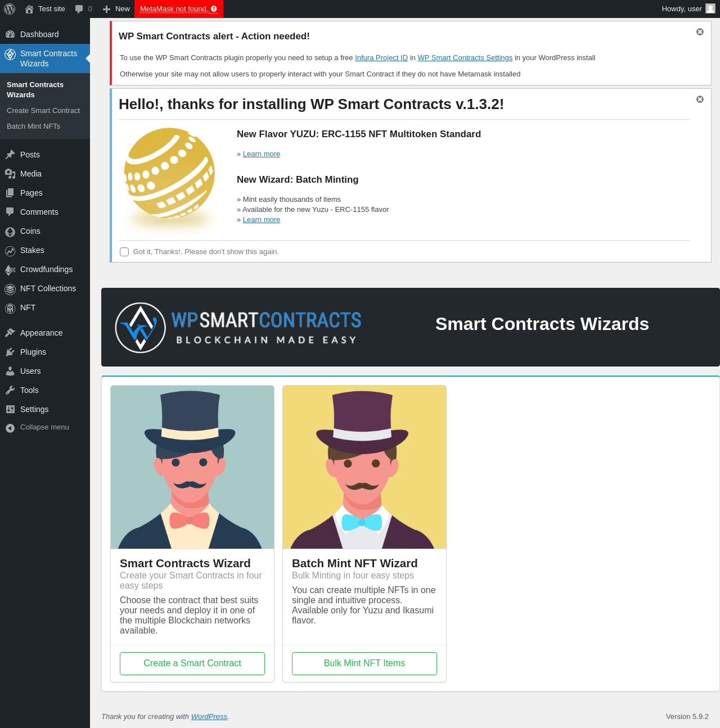
Task: Click the Coins Ethereum icon
Action: (x=10, y=232)
